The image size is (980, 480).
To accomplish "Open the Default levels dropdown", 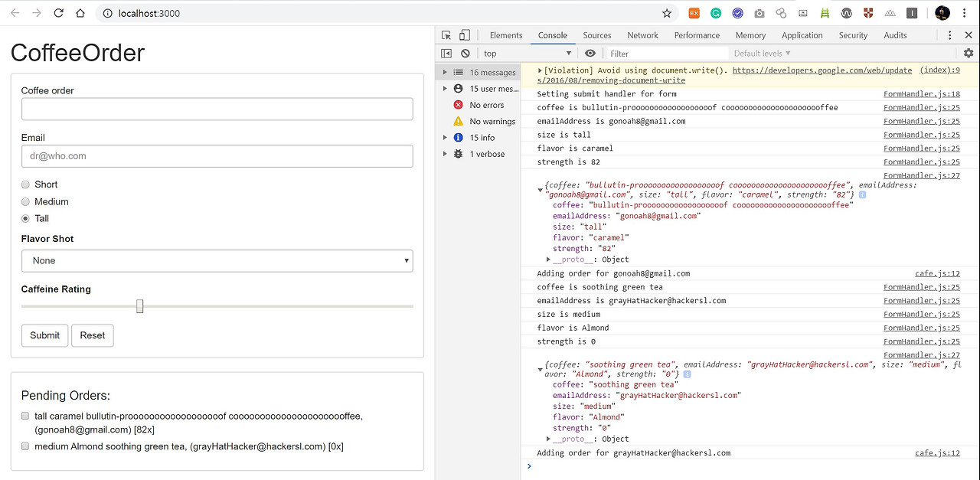I will click(762, 54).
